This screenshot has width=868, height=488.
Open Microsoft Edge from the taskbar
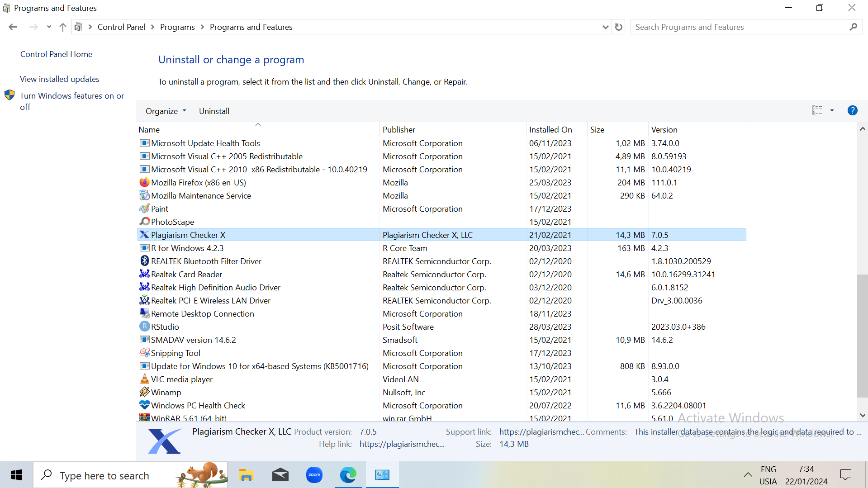coord(348,475)
